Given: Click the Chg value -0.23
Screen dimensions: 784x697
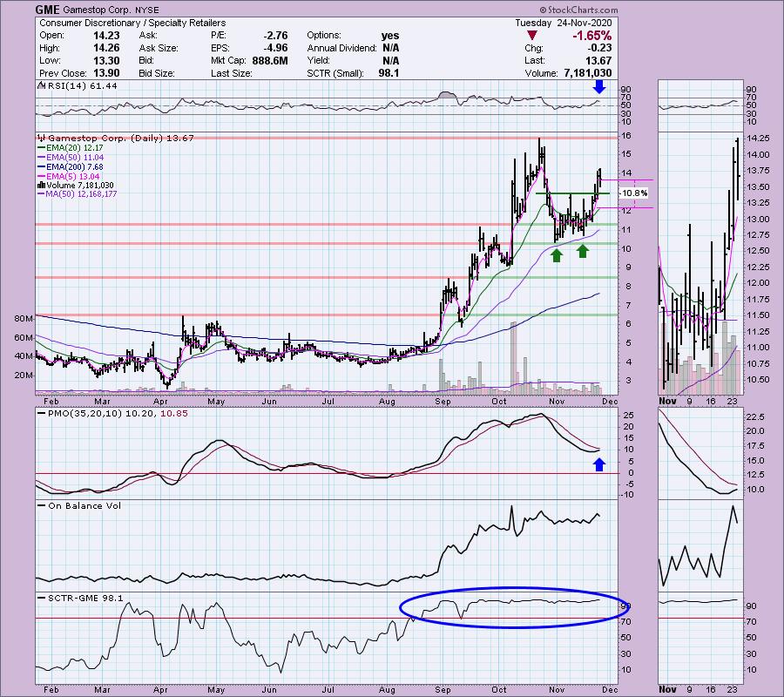Looking at the screenshot, I should tap(600, 48).
